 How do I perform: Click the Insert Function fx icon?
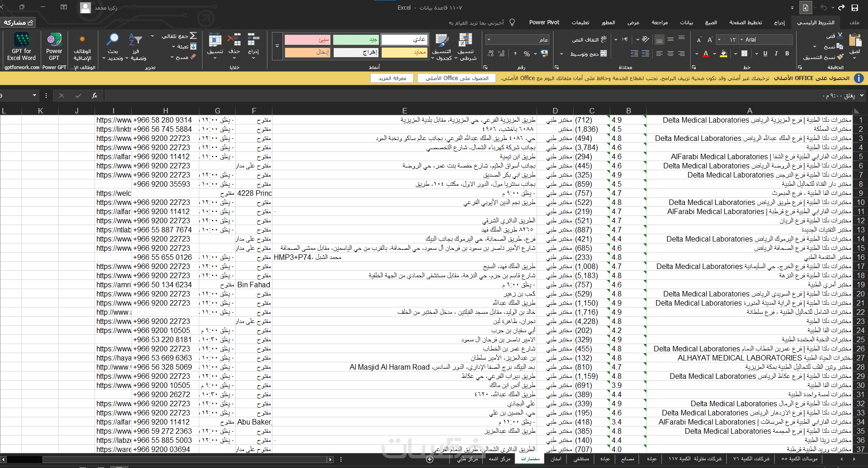pos(95,96)
